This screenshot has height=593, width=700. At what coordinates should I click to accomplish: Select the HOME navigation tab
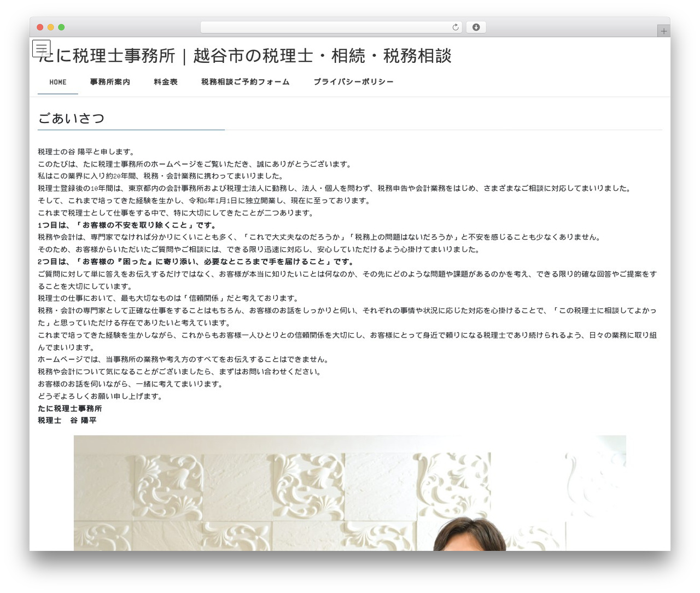pos(58,82)
